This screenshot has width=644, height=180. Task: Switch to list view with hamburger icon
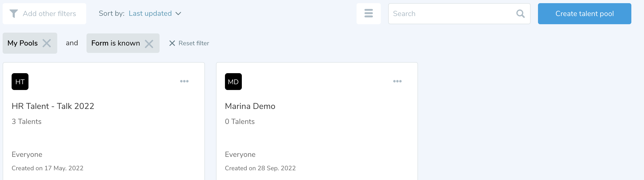click(x=368, y=13)
